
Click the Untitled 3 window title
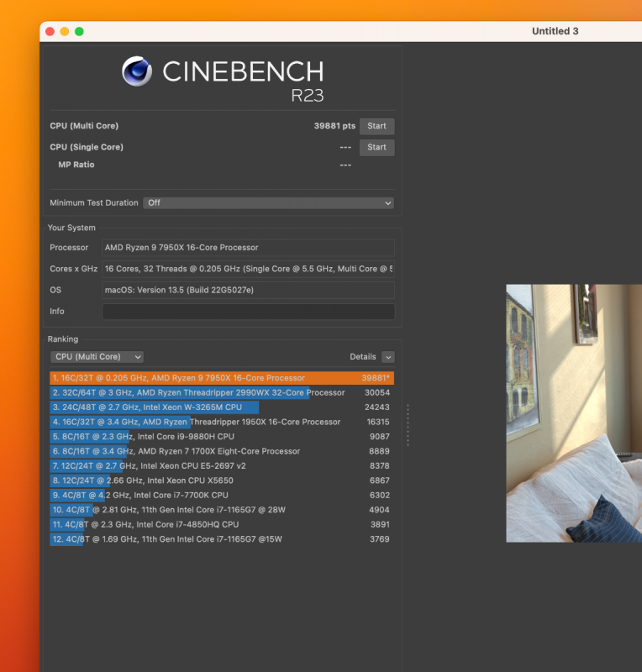(555, 31)
